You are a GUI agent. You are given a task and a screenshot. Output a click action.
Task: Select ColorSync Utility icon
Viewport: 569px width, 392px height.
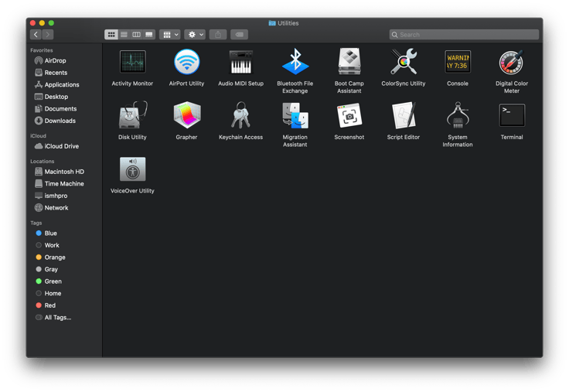pyautogui.click(x=403, y=61)
